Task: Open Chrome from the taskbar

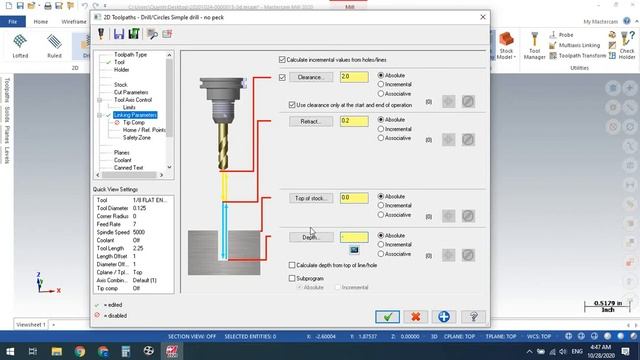Action: pos(80,351)
